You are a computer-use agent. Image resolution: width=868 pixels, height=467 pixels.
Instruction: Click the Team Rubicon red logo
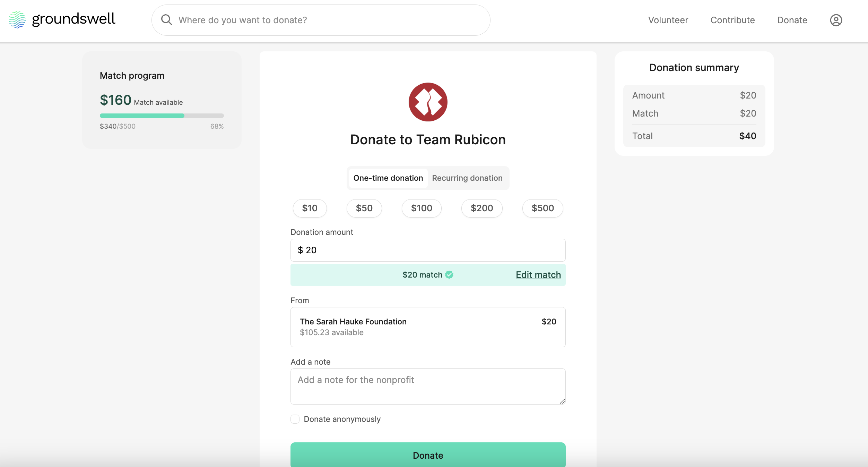click(428, 102)
